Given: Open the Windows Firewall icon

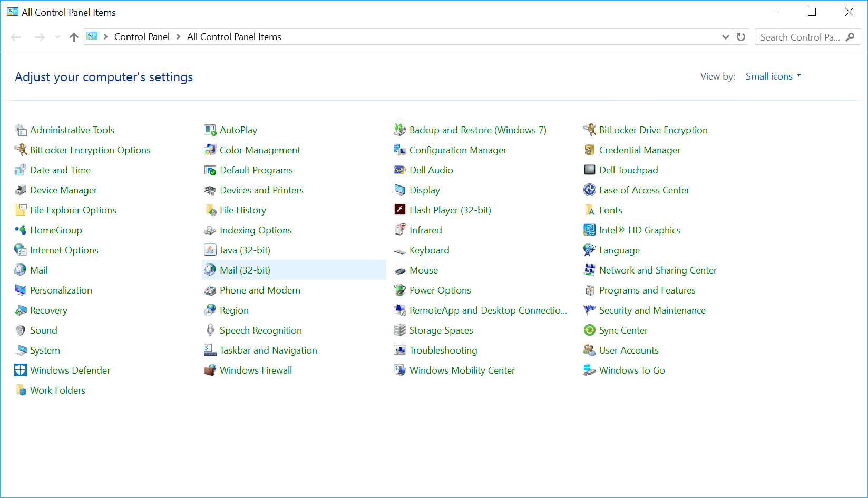Looking at the screenshot, I should coord(210,370).
